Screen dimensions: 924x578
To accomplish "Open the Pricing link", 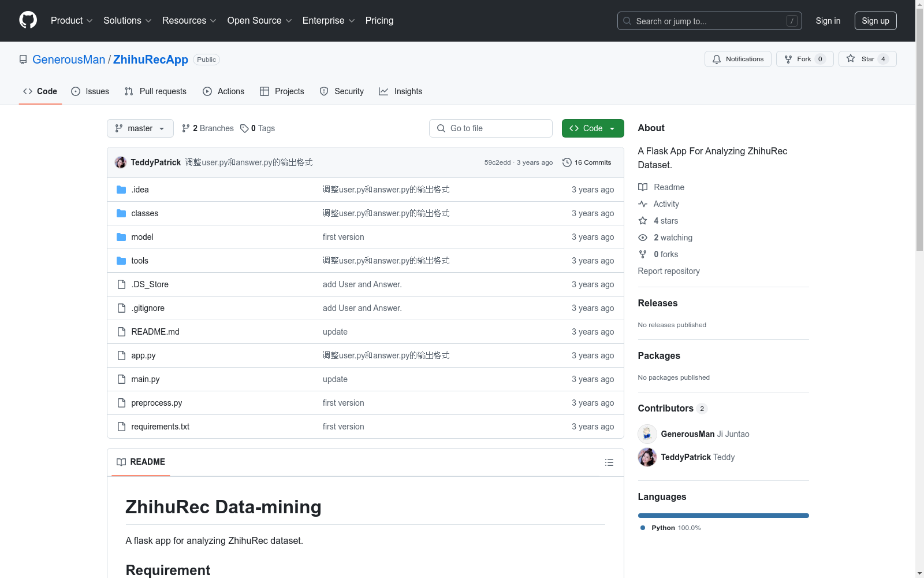I will [x=379, y=20].
